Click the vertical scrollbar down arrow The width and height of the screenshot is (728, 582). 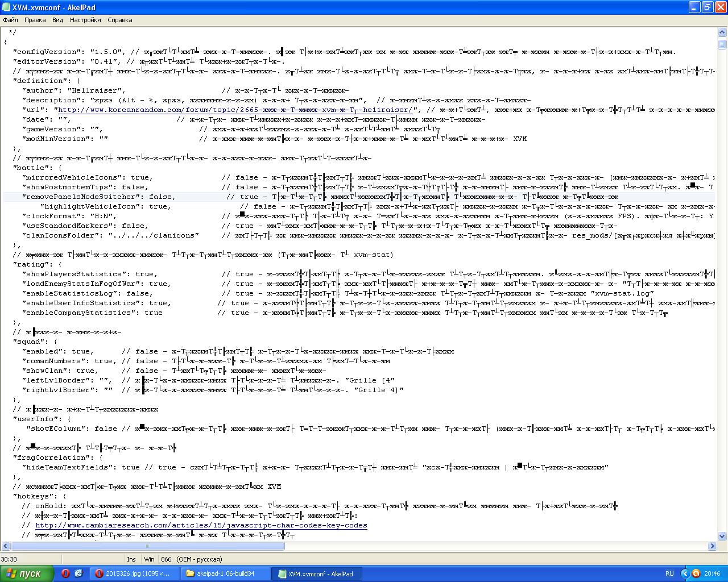tap(722, 536)
